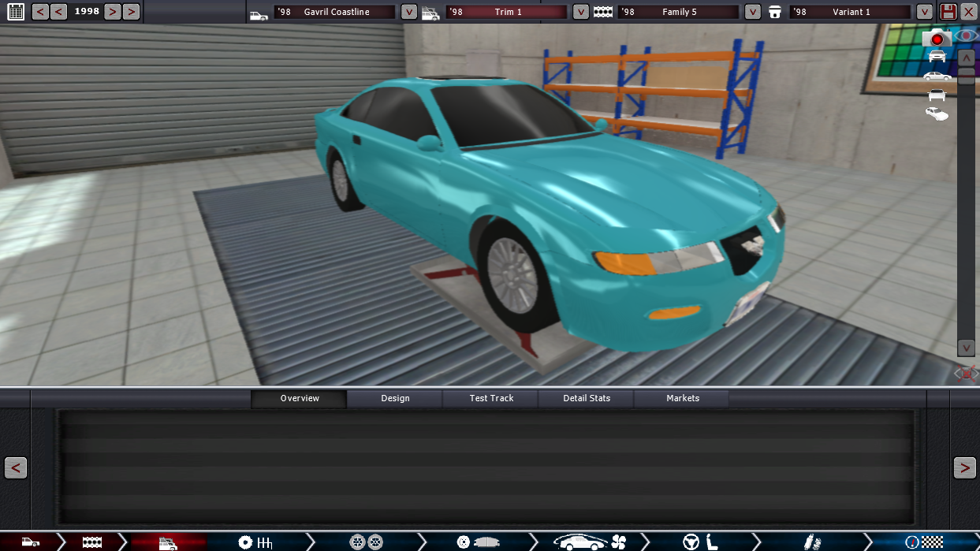Screen dimensions: 980x551
Task: Go to previous year with inner left arrow
Action: click(59, 12)
